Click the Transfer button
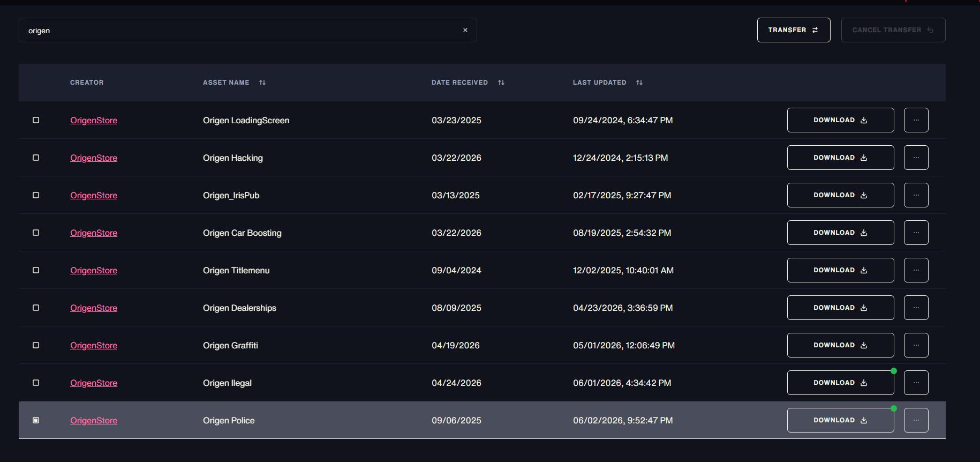 tap(794, 30)
